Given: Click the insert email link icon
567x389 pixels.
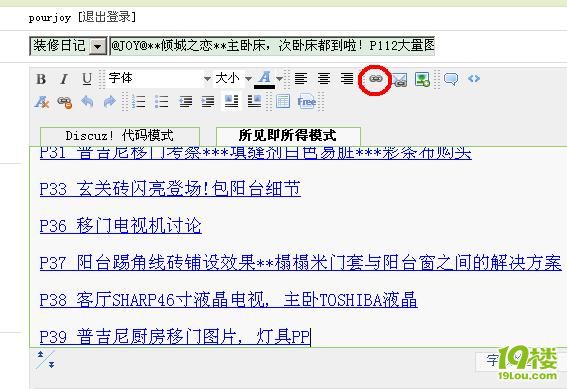Looking at the screenshot, I should (x=399, y=80).
